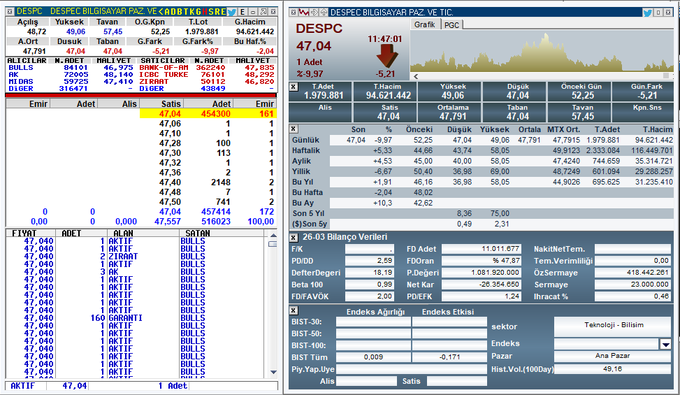Click the left arrow before the letter shortcuts
This screenshot has height=395, width=680.
(161, 12)
